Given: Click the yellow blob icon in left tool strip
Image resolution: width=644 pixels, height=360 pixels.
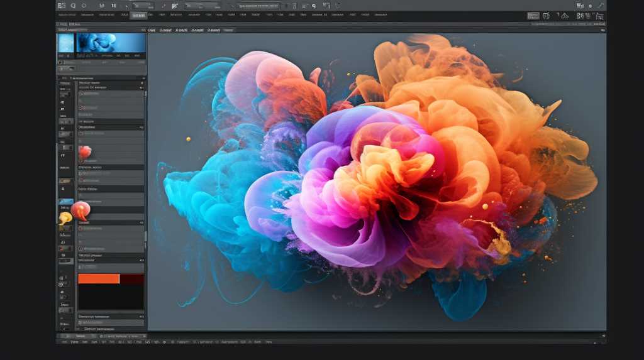Looking at the screenshot, I should (65, 219).
